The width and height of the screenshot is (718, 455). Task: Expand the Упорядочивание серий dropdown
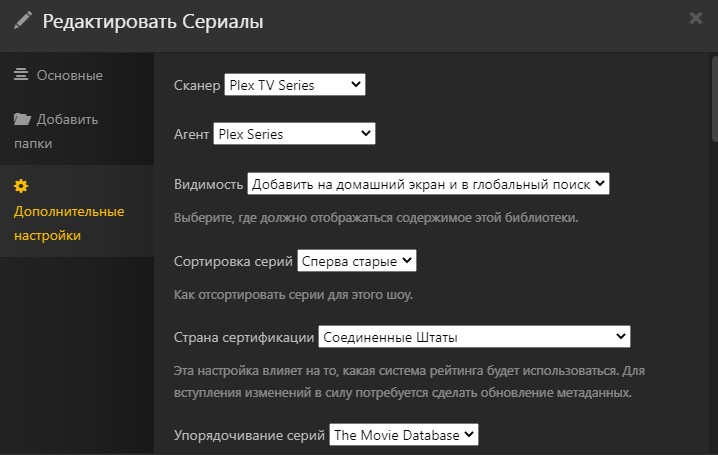(x=404, y=435)
